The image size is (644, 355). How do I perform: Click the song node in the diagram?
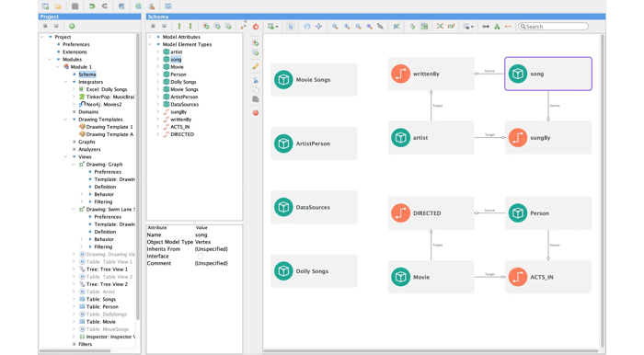click(x=548, y=74)
